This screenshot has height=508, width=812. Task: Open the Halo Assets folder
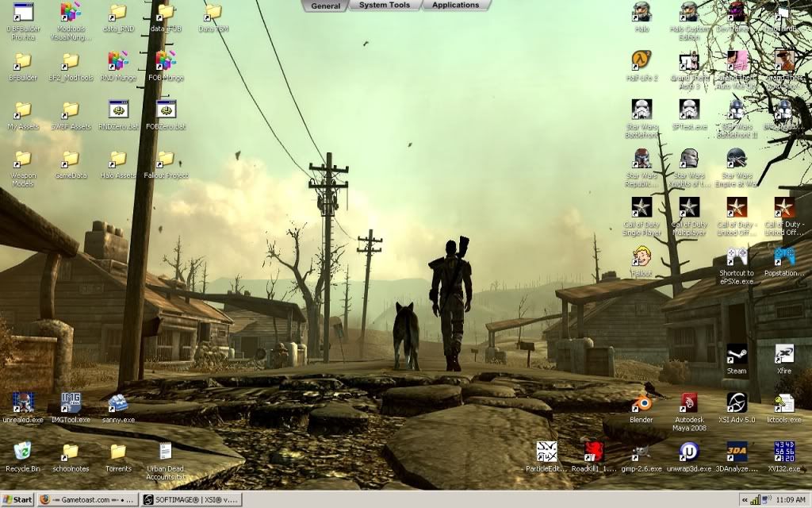click(x=118, y=164)
